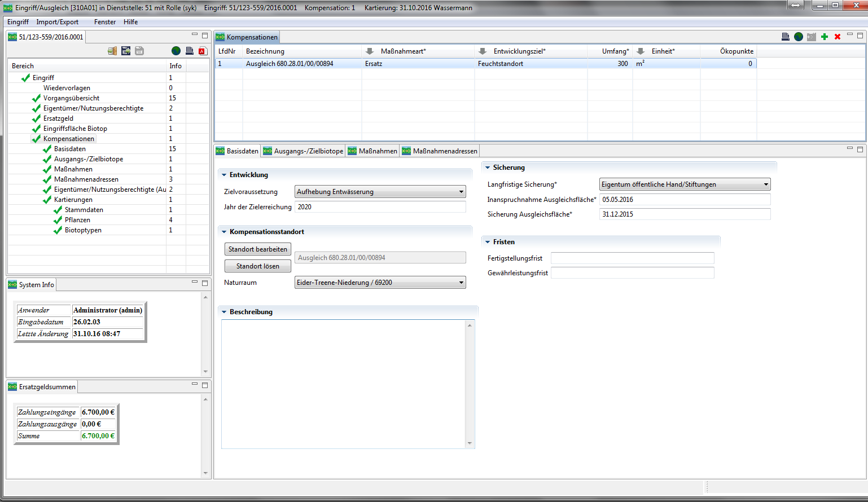Screen dimensions: 868x502
Task: Click the red PDF export icon
Action: click(x=202, y=51)
